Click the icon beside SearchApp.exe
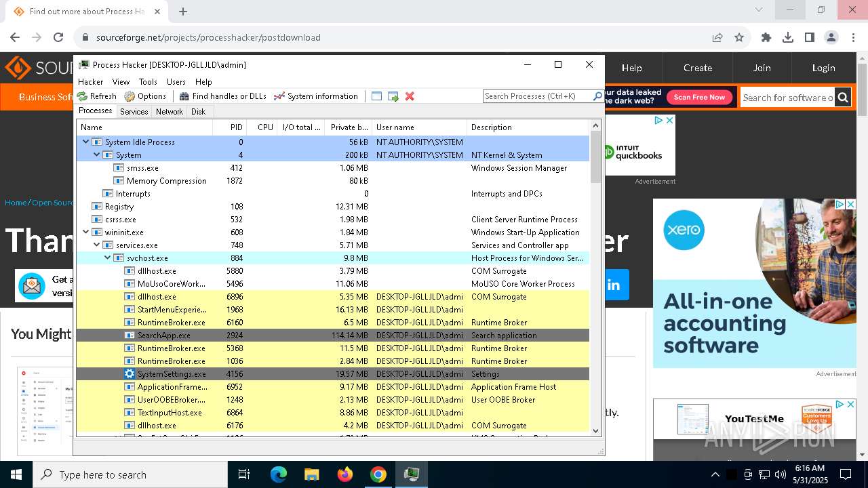The image size is (868, 488). pos(130,335)
